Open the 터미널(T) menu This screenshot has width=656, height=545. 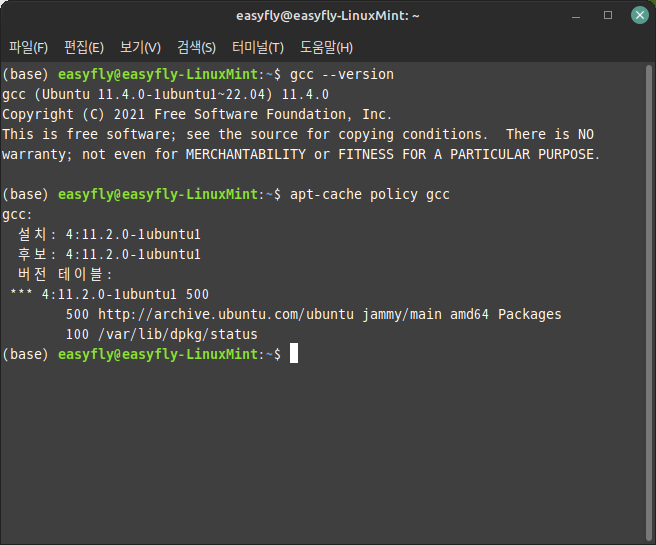click(x=258, y=47)
